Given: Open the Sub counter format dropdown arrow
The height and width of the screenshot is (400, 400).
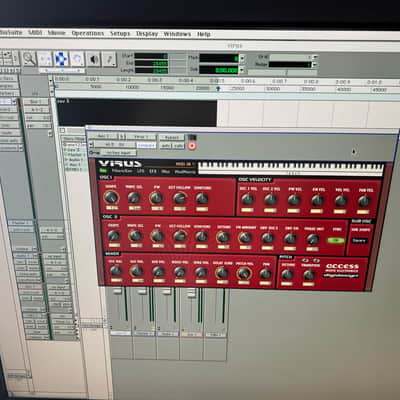Looking at the screenshot, I should [x=242, y=70].
